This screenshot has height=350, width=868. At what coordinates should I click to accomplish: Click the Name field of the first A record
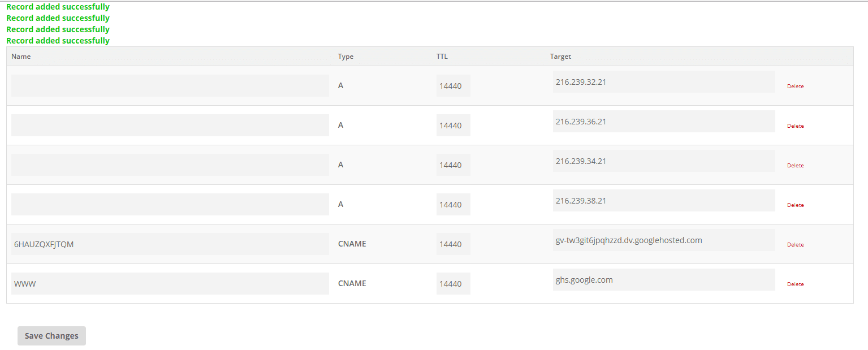click(170, 85)
